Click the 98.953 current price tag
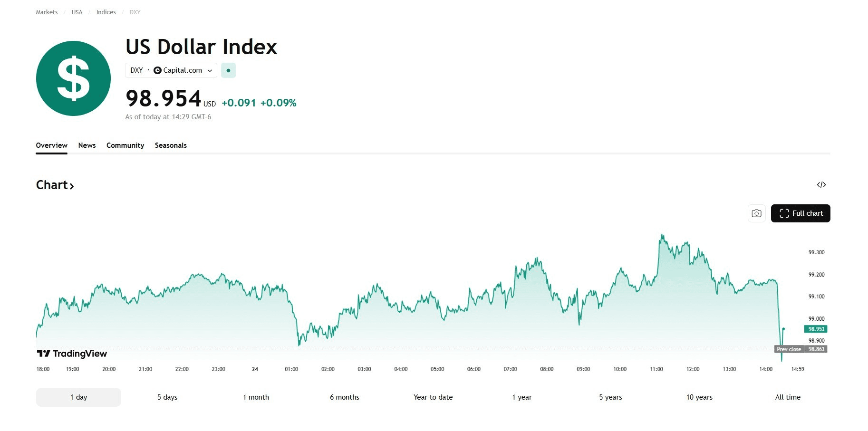 816,329
